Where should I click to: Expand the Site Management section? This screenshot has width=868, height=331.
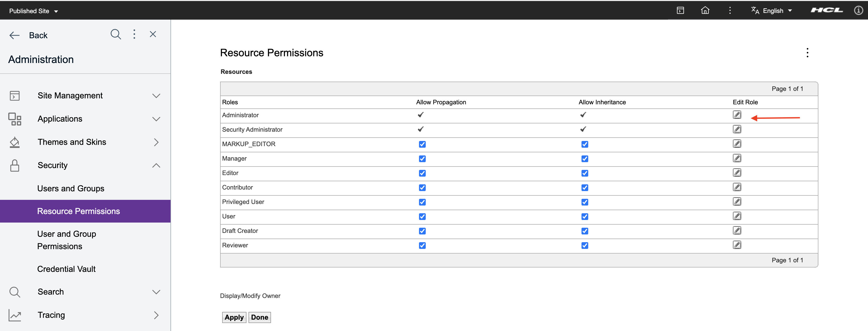[x=156, y=96]
